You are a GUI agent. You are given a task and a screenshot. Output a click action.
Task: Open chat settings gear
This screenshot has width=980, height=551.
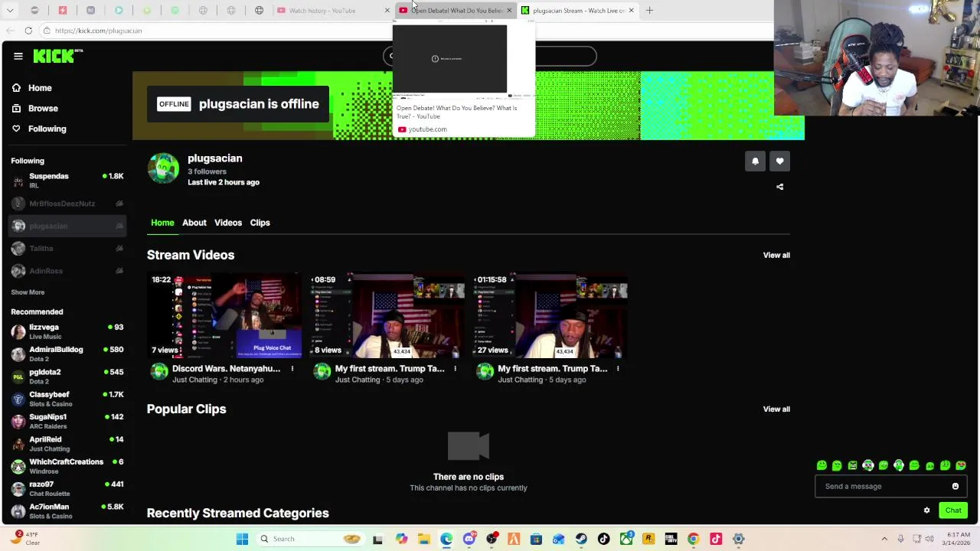tap(926, 510)
